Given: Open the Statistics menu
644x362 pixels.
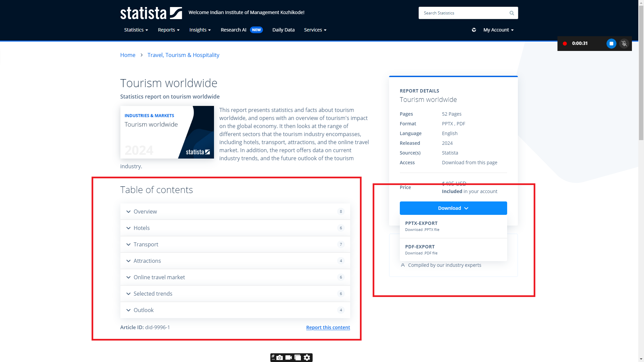Looking at the screenshot, I should [136, 30].
